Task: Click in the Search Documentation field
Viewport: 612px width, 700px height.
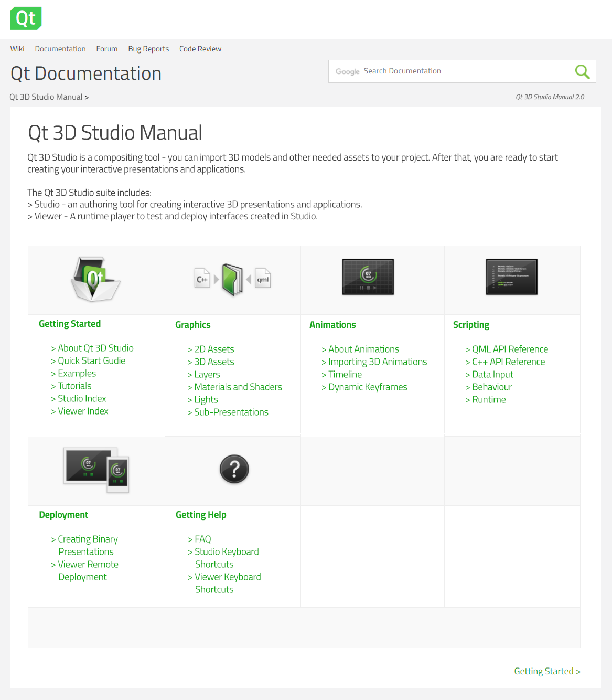Action: point(461,71)
